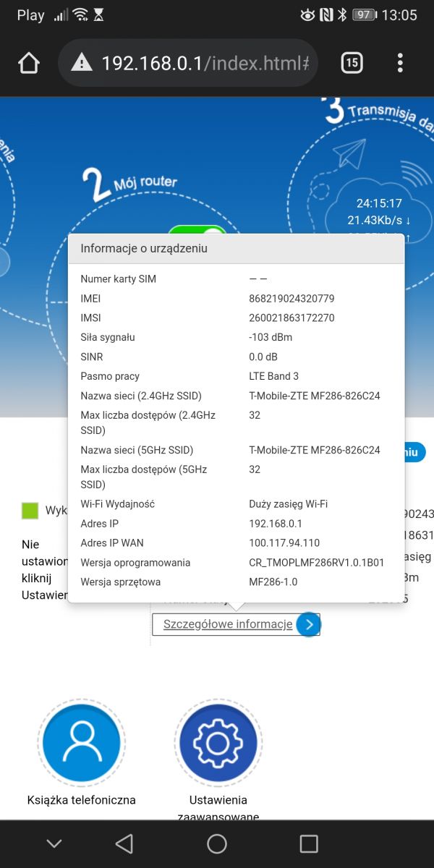The height and width of the screenshot is (868, 434).
Task: Toggle the green switch under Mój router
Action: pos(197,231)
